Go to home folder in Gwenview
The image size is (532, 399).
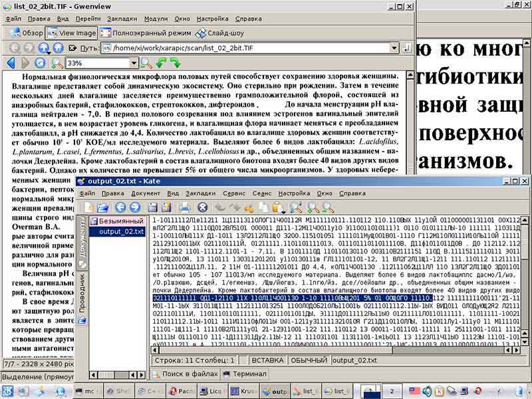58,48
